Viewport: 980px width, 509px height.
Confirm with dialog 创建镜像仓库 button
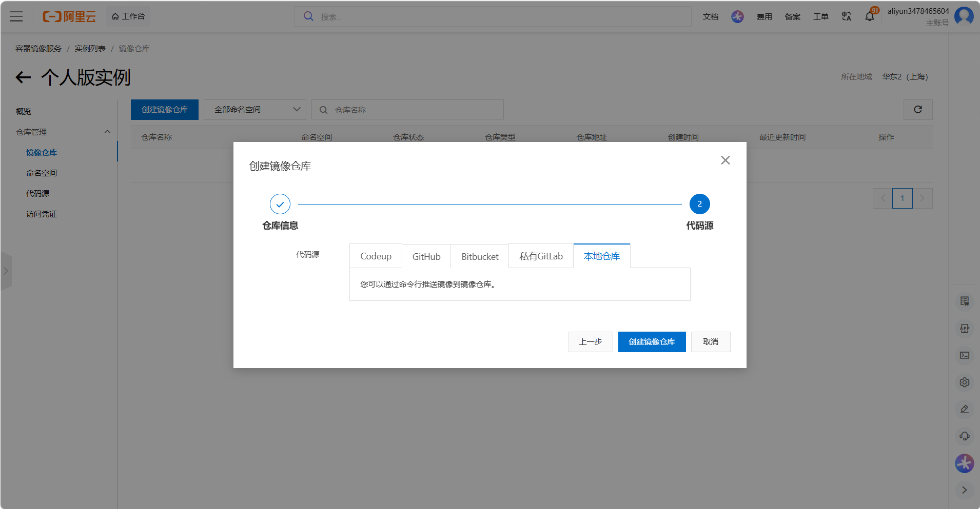point(652,342)
